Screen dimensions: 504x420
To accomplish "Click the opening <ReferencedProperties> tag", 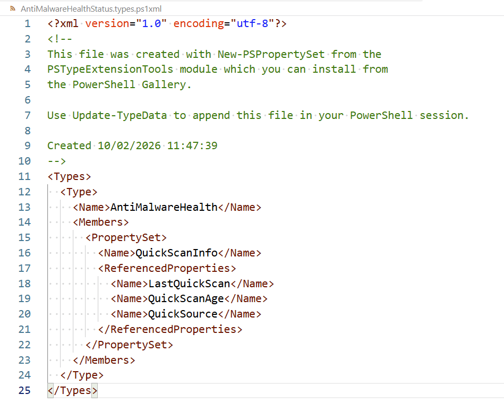I will (167, 268).
